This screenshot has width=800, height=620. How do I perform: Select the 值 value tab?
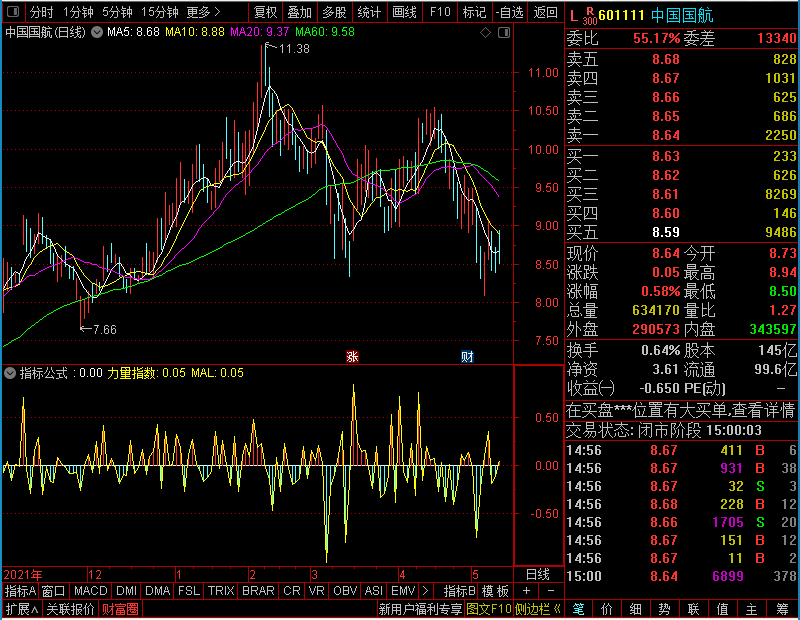pos(722,609)
